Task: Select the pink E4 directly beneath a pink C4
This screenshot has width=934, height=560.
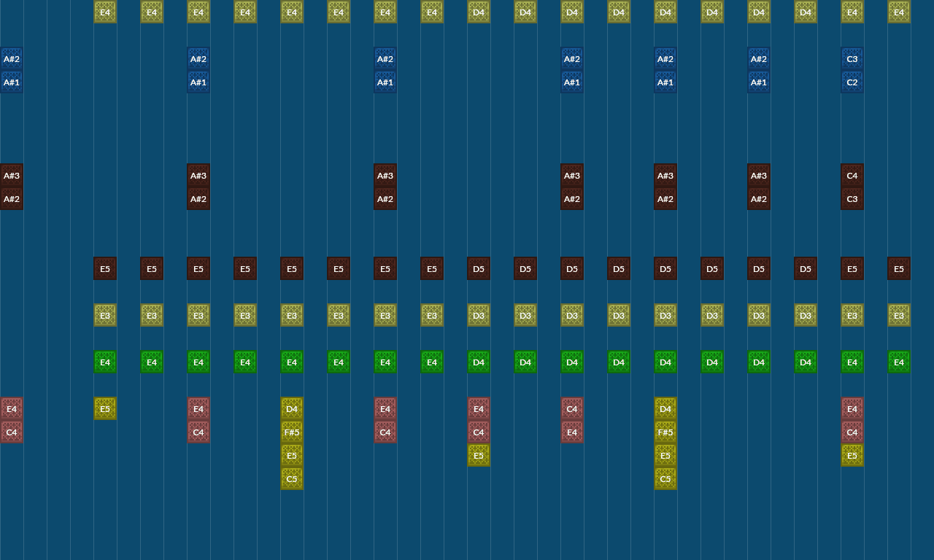Action: [572, 432]
